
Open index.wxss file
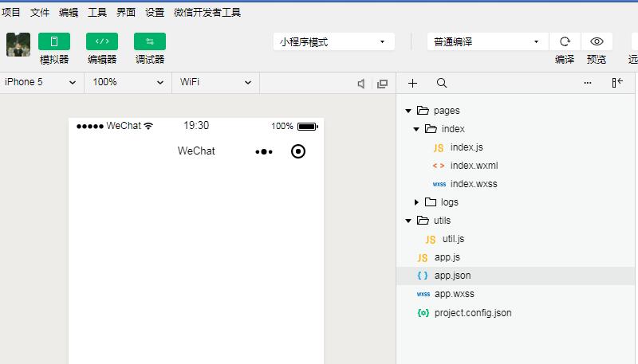[474, 184]
